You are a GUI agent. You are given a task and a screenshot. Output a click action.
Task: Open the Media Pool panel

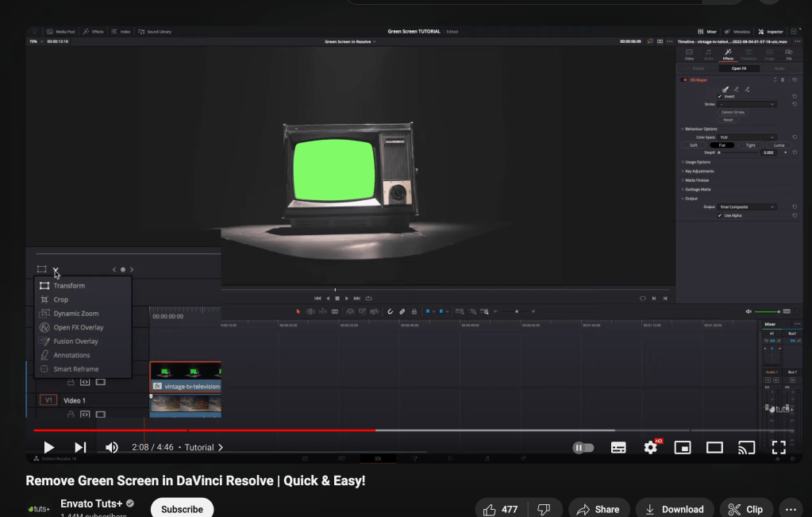[61, 32]
